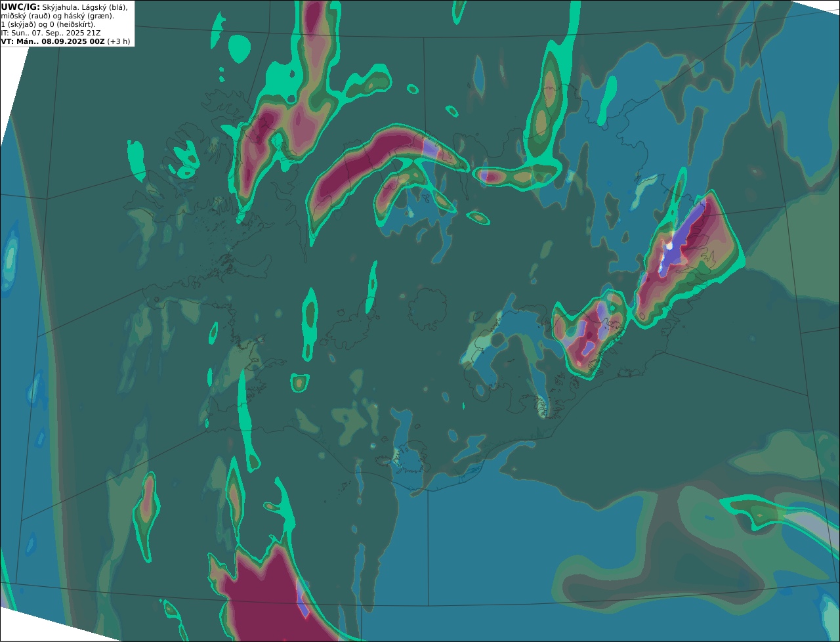Click the forecast offset "(+3 h)"

(x=119, y=41)
